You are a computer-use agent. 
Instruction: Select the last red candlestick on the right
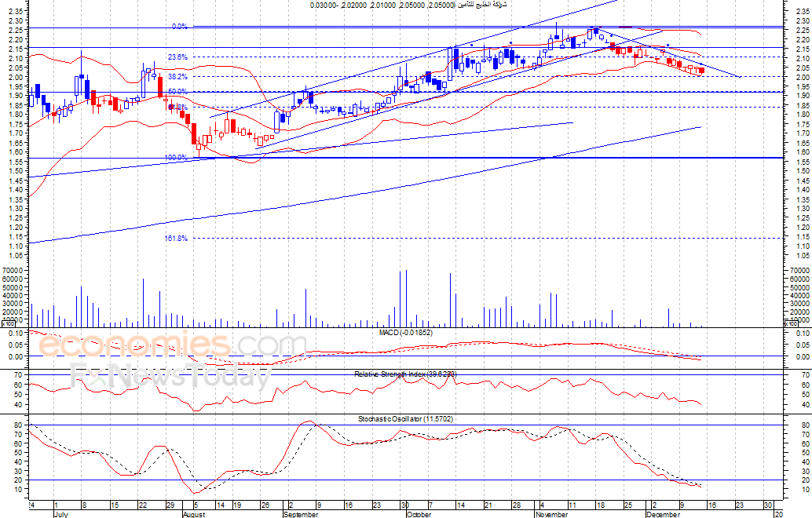coord(701,71)
